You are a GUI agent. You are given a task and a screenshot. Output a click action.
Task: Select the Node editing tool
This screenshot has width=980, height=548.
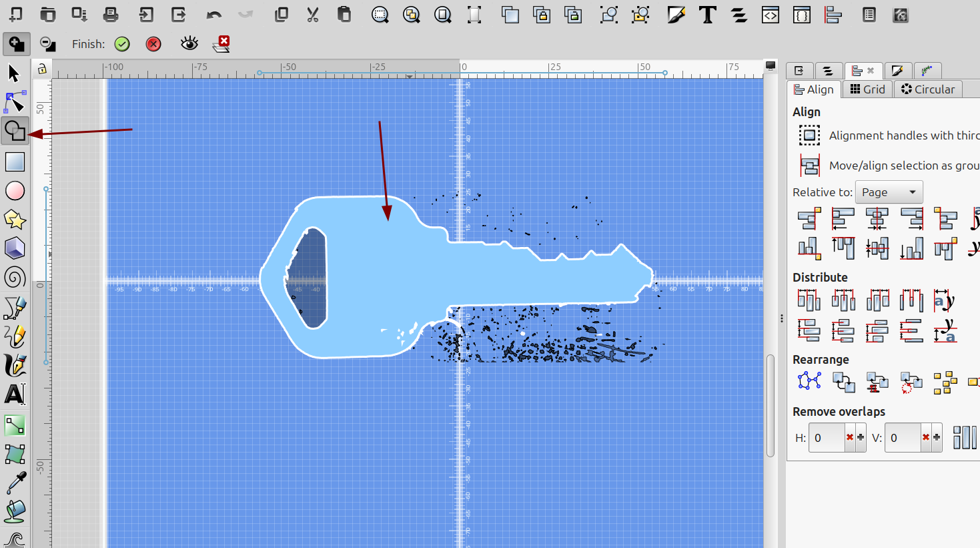[15, 102]
